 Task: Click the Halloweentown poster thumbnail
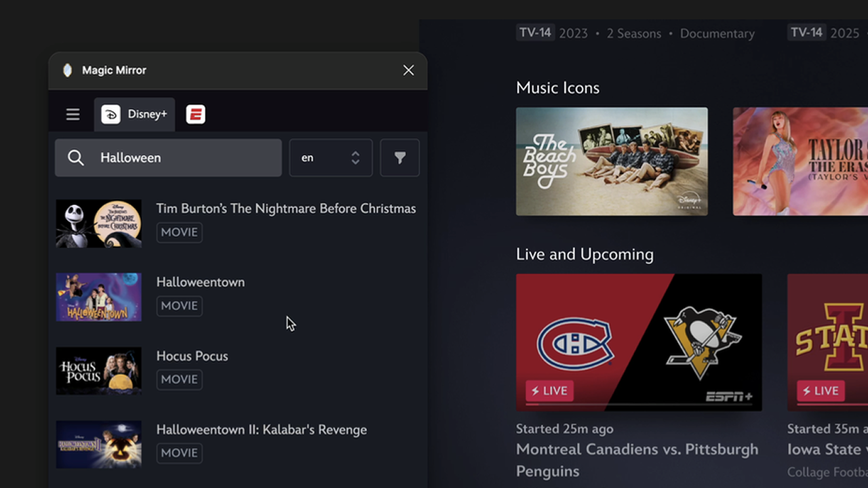point(99,298)
